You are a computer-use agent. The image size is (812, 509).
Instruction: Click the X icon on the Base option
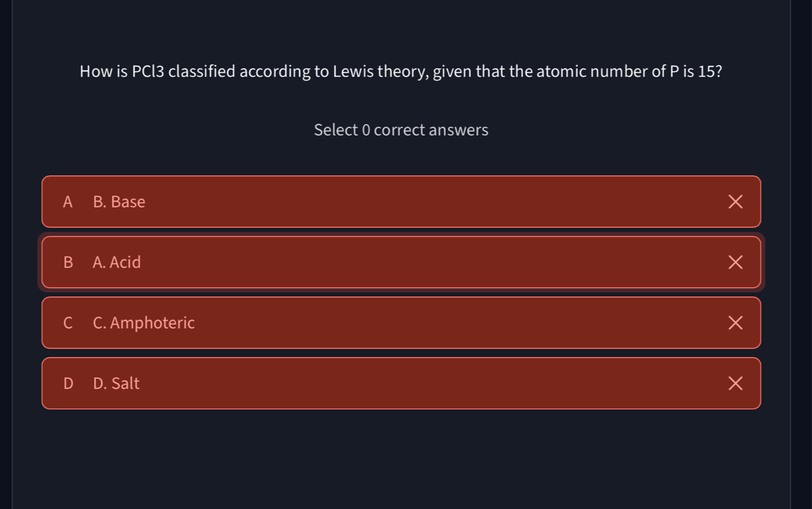coord(735,202)
